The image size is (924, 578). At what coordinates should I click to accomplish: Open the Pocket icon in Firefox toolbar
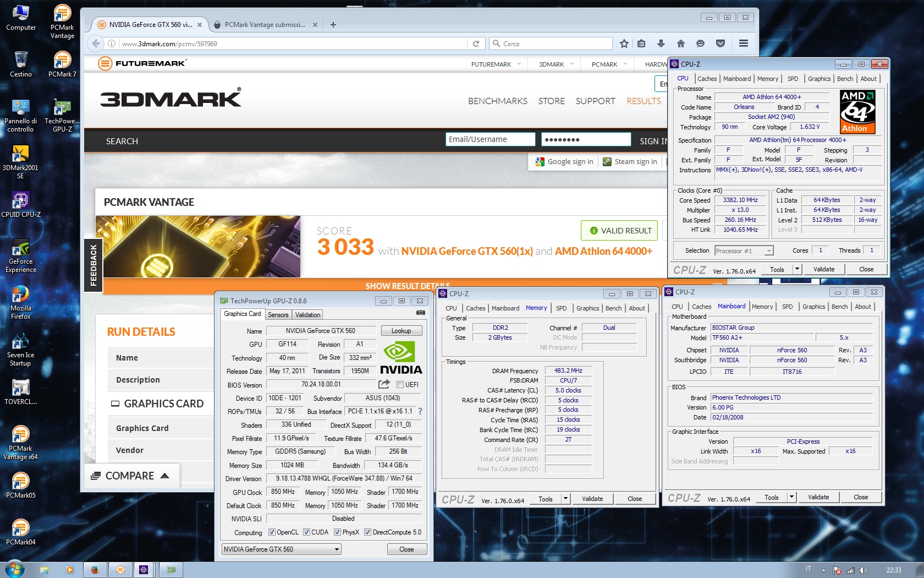click(x=721, y=43)
